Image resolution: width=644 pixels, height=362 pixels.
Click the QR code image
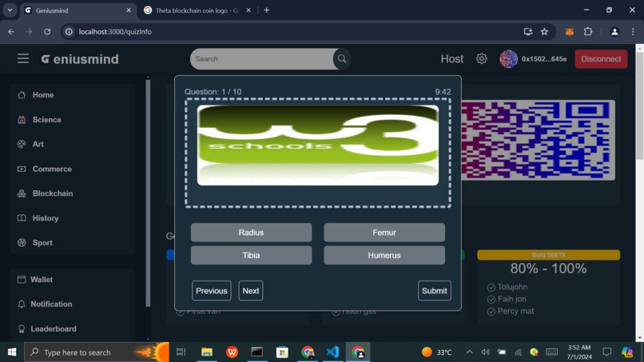point(538,140)
